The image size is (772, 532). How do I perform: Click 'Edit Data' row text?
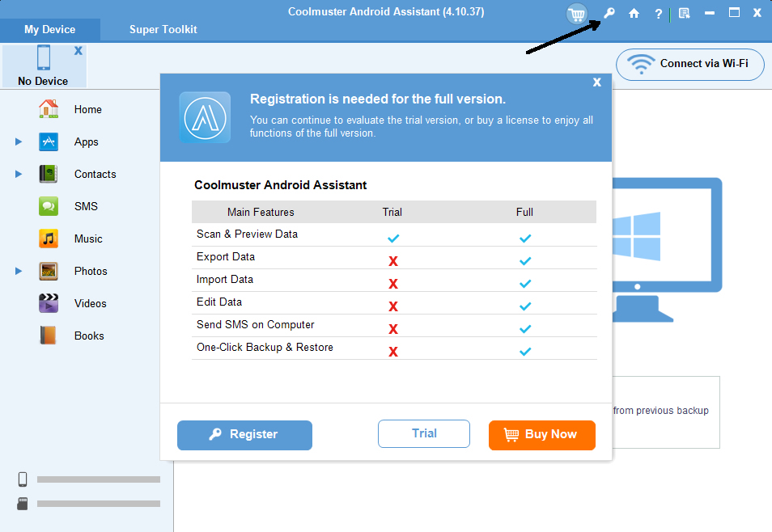(219, 302)
